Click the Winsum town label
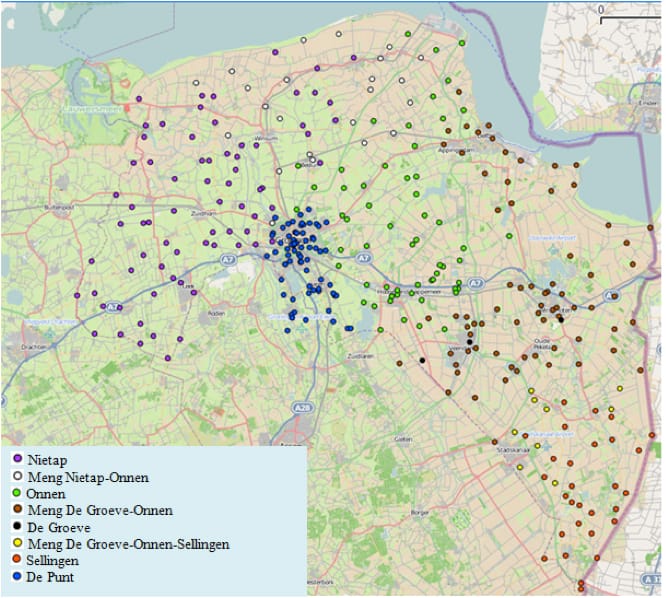Image resolution: width=666 pixels, height=598 pixels. click(266, 138)
